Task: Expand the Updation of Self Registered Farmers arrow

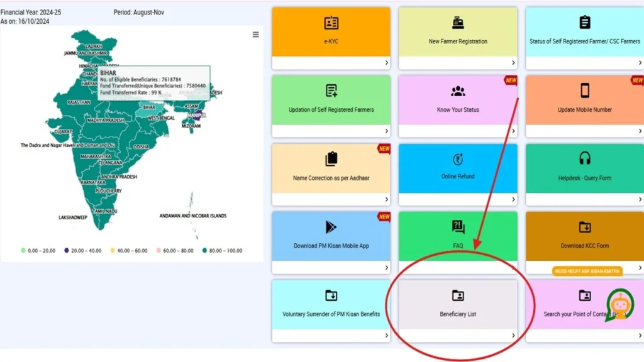Action: pos(387,131)
